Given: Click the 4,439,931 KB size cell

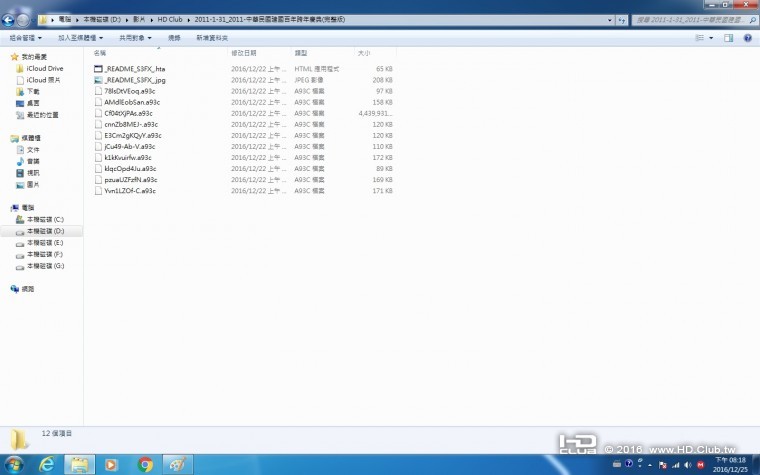Looking at the screenshot, I should 375,113.
